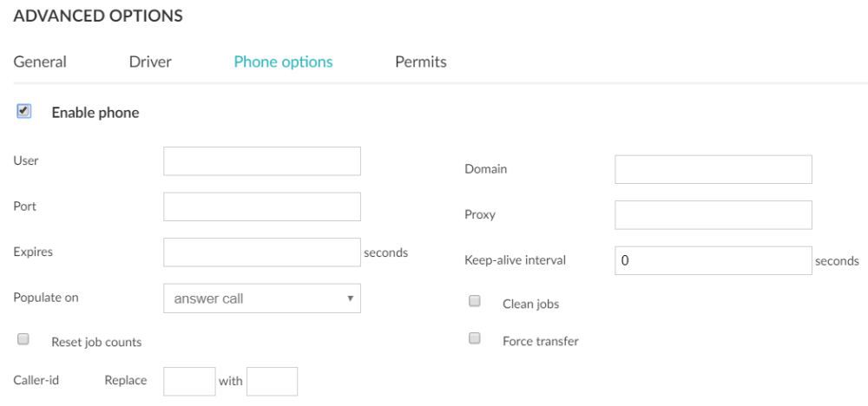
Task: Click the User input field
Action: point(261,161)
